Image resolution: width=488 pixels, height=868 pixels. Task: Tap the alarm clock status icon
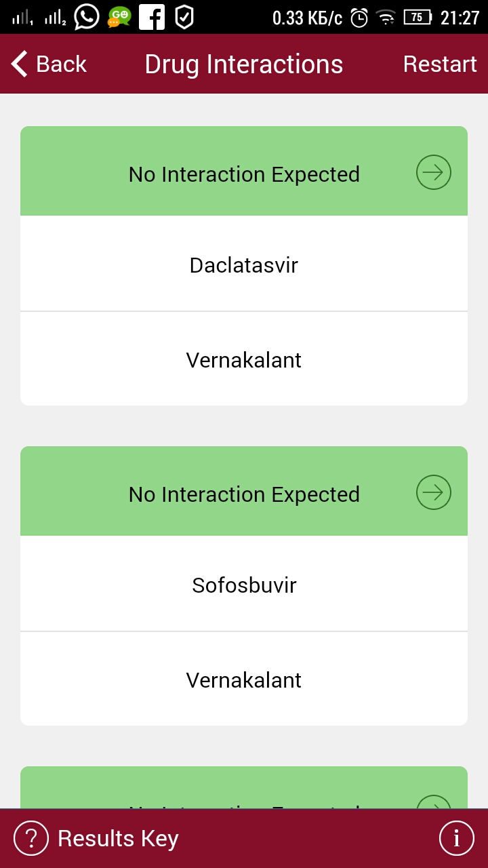(359, 18)
